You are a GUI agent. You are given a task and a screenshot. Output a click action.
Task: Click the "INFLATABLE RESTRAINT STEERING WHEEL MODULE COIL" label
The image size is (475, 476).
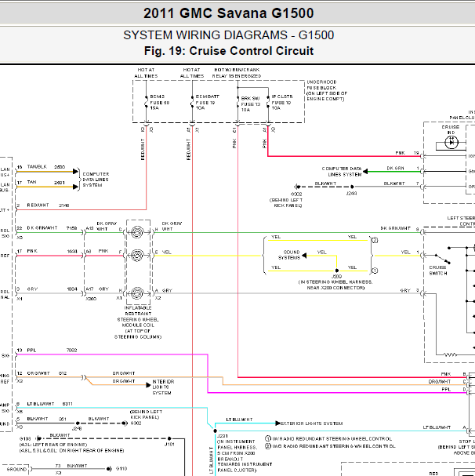click(x=138, y=322)
